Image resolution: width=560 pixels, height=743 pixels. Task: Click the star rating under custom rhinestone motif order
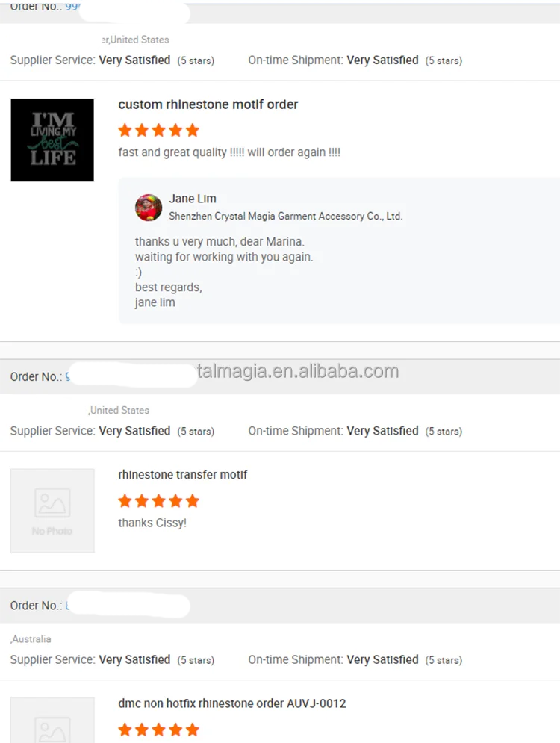(x=159, y=130)
